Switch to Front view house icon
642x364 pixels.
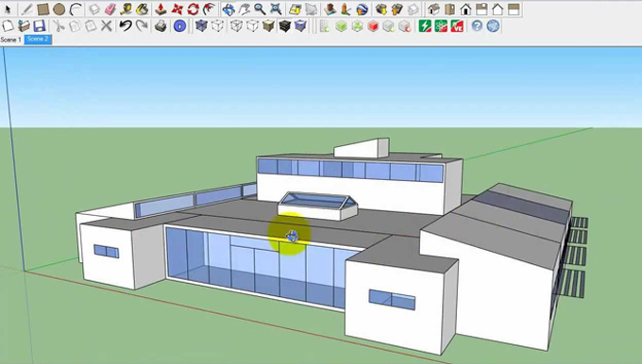coord(465,9)
